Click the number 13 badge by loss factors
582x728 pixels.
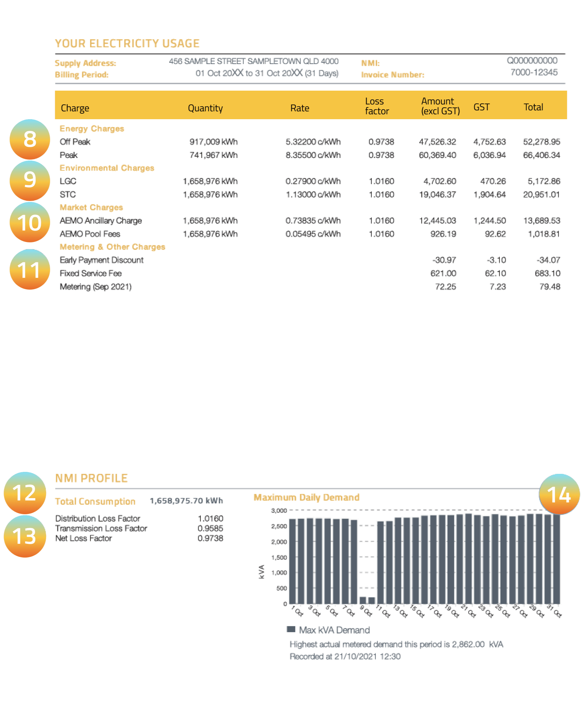coord(25,536)
